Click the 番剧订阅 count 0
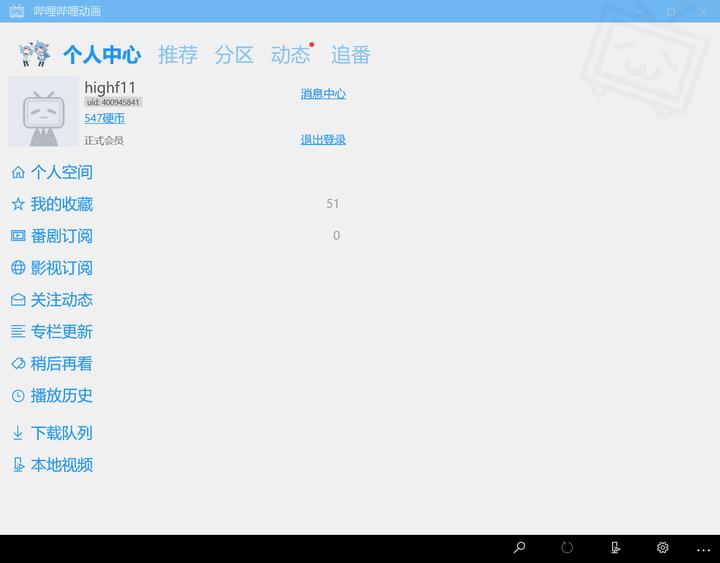 pyautogui.click(x=337, y=236)
